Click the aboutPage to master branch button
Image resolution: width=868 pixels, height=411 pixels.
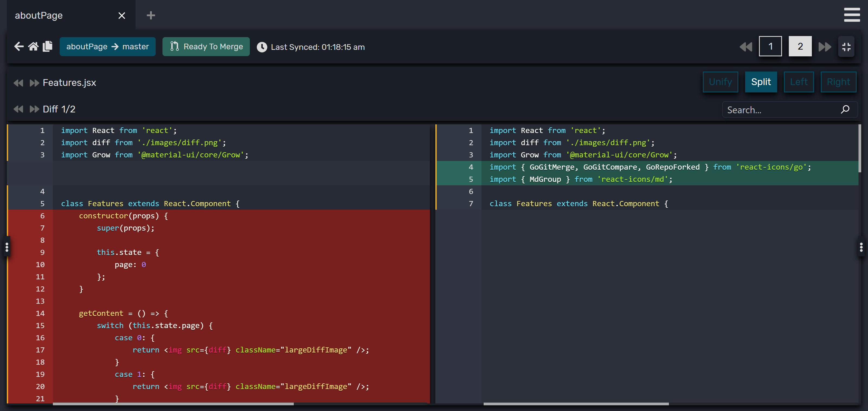point(107,46)
